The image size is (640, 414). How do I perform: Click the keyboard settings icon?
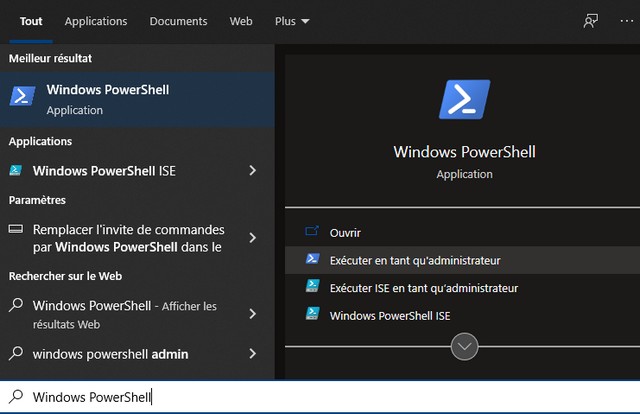(16, 229)
